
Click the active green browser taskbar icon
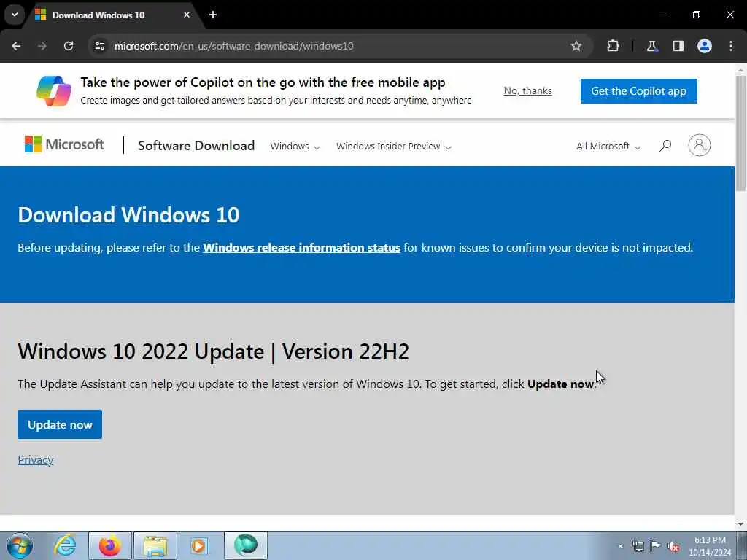246,545
